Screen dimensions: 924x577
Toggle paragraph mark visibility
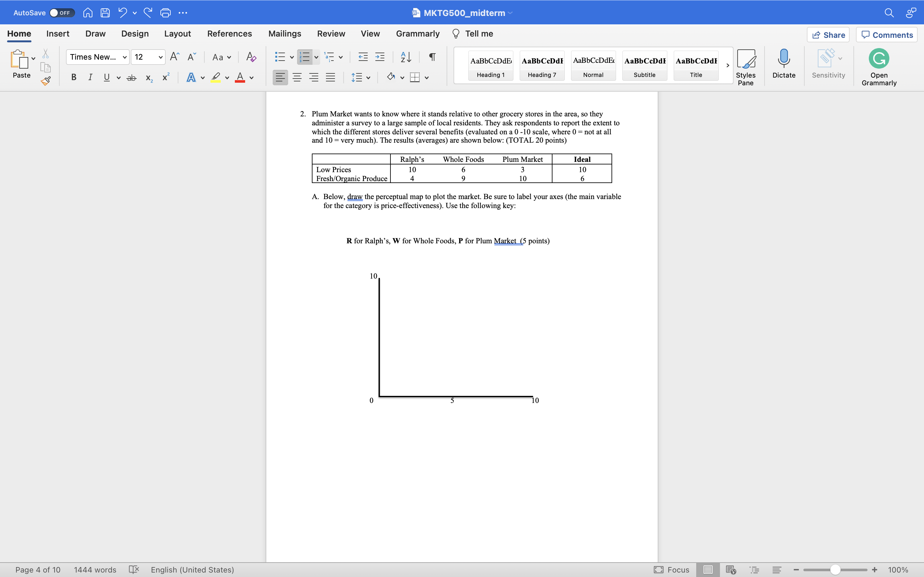(432, 57)
